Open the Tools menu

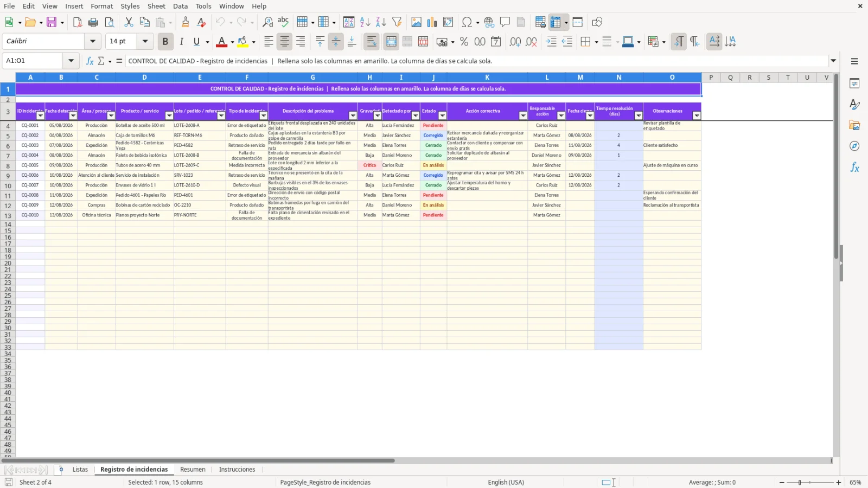[203, 6]
